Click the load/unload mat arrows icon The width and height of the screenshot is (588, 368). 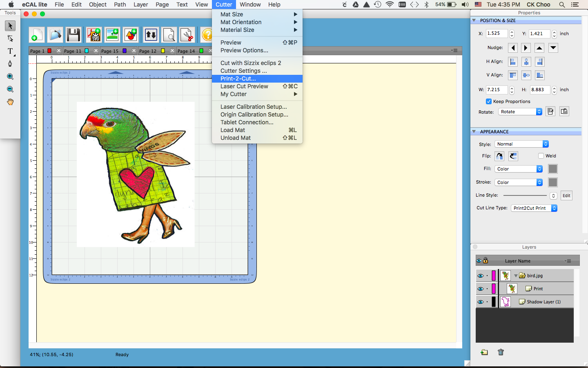(151, 35)
